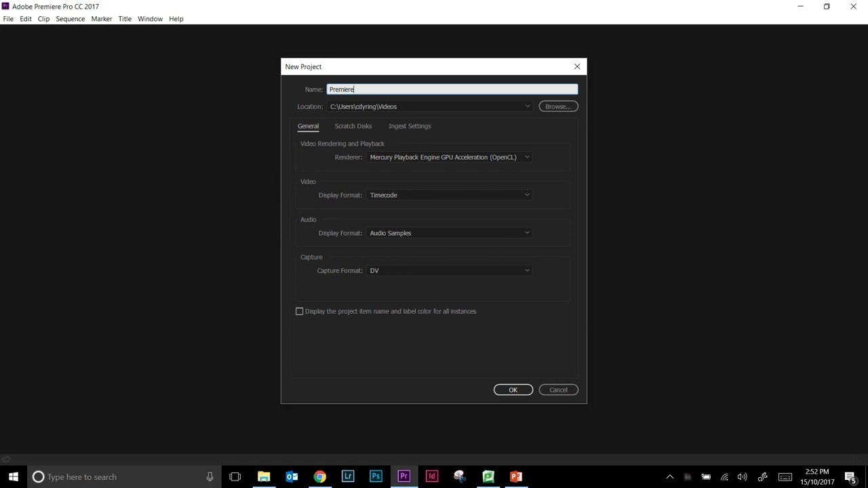
Task: Open Snipping Tool from the taskbar
Action: (460, 476)
